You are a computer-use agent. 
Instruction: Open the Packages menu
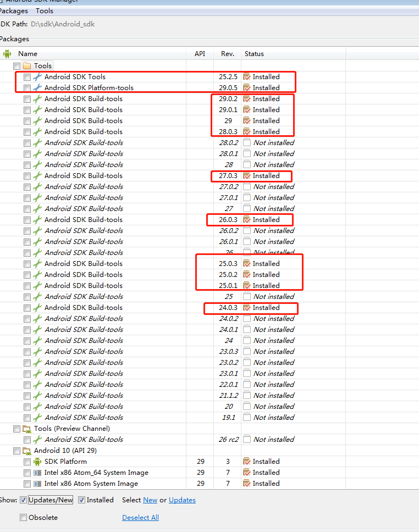pos(14,11)
